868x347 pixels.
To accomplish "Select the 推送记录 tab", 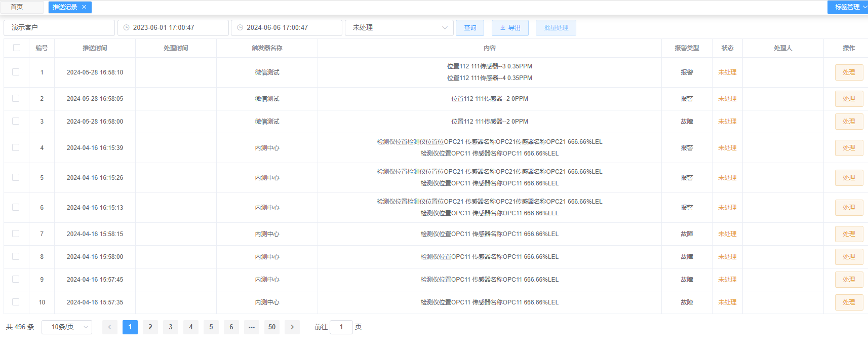I will 65,7.
